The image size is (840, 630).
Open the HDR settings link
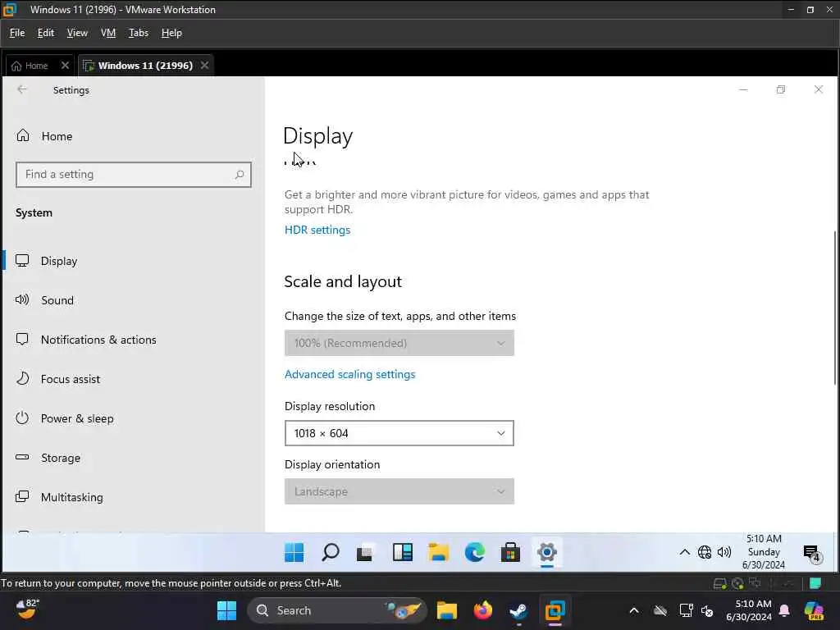pyautogui.click(x=317, y=230)
